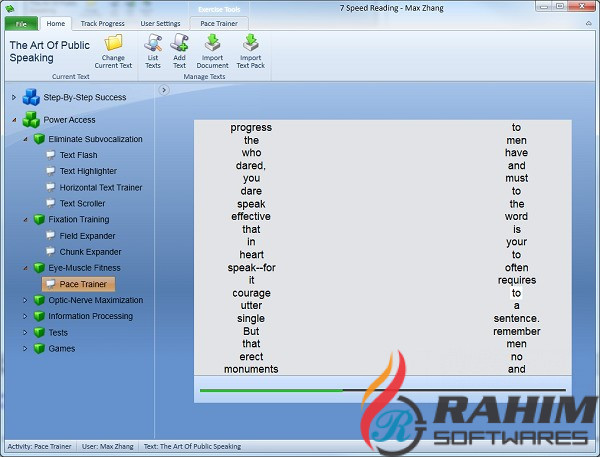Click the green cube icon beside Tests
This screenshot has height=457, width=600.
pyautogui.click(x=39, y=333)
